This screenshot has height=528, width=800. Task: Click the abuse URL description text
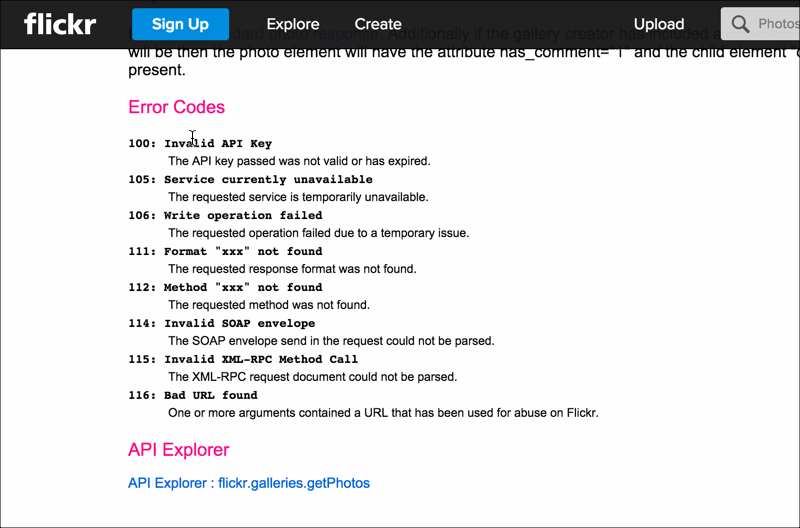(x=383, y=413)
